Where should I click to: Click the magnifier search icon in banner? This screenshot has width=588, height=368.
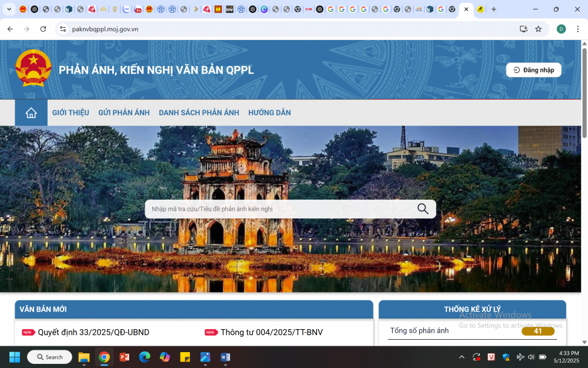[423, 209]
